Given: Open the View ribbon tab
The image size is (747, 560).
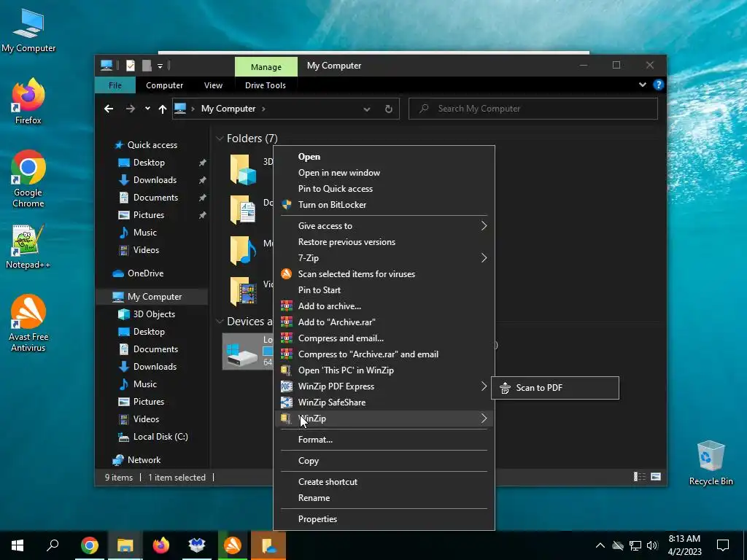Looking at the screenshot, I should 213,85.
